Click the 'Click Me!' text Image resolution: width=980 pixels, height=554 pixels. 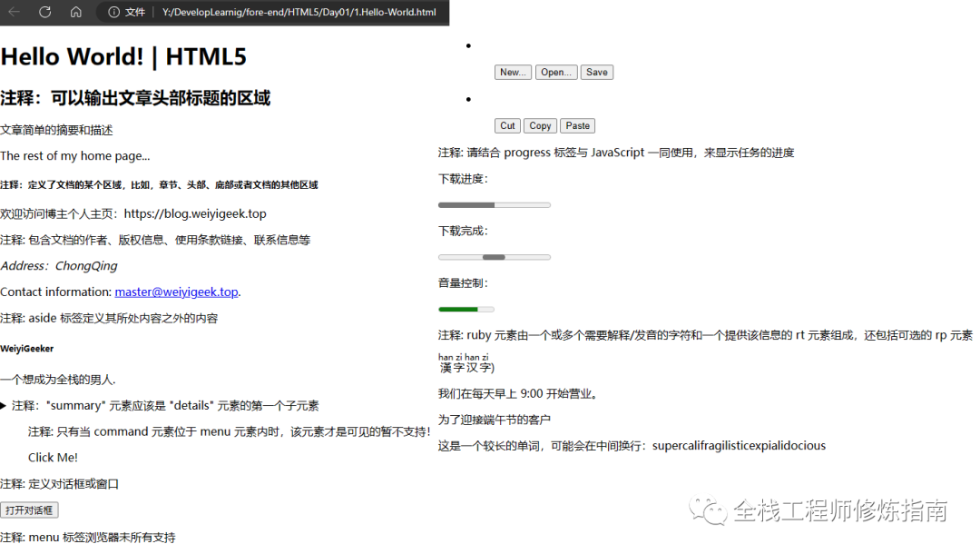click(x=54, y=458)
